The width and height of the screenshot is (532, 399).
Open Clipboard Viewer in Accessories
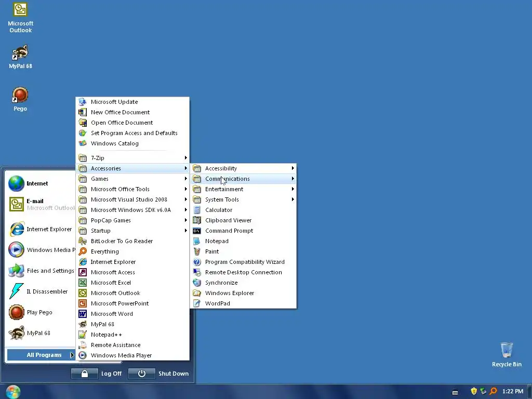pos(243,220)
